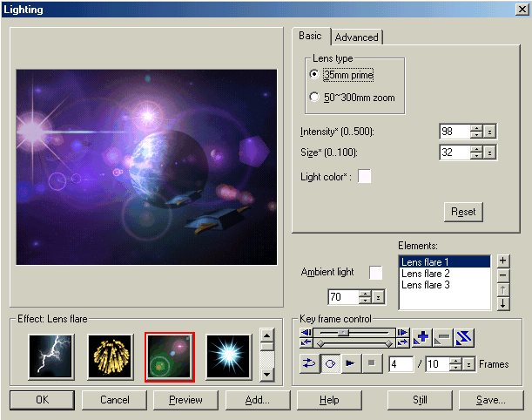Image resolution: width=532 pixels, height=420 pixels.
Task: Increase Intensity with spinner up arrow
Action: [x=476, y=128]
